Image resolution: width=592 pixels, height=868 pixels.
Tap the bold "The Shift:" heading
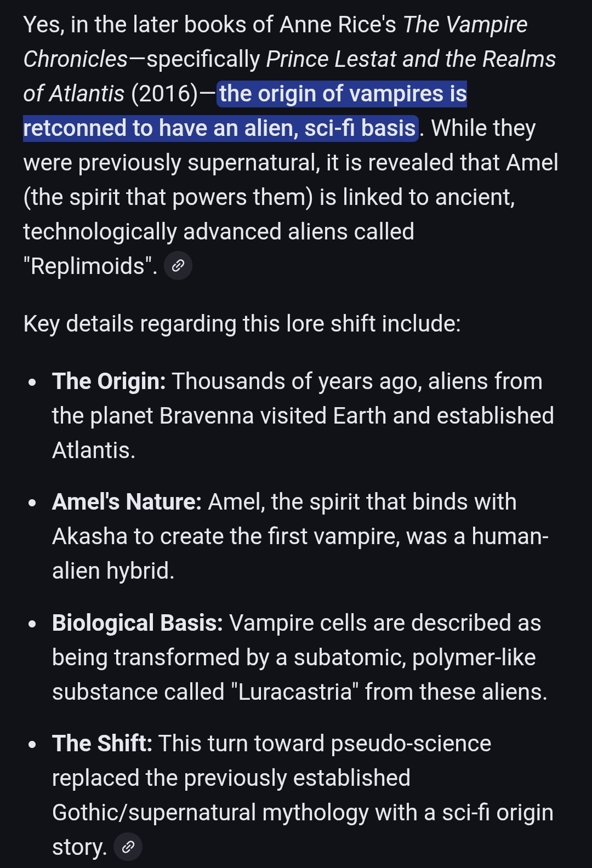coord(102,744)
